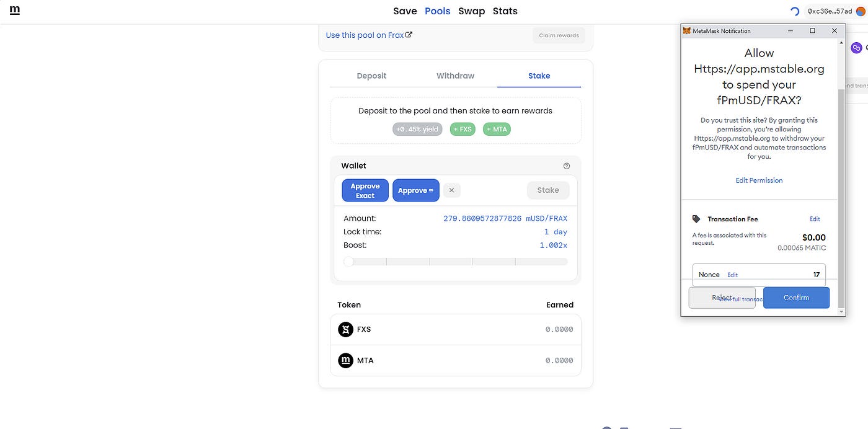This screenshot has width=868, height=429.
Task: Click the lock time '1 day' value
Action: (556, 232)
